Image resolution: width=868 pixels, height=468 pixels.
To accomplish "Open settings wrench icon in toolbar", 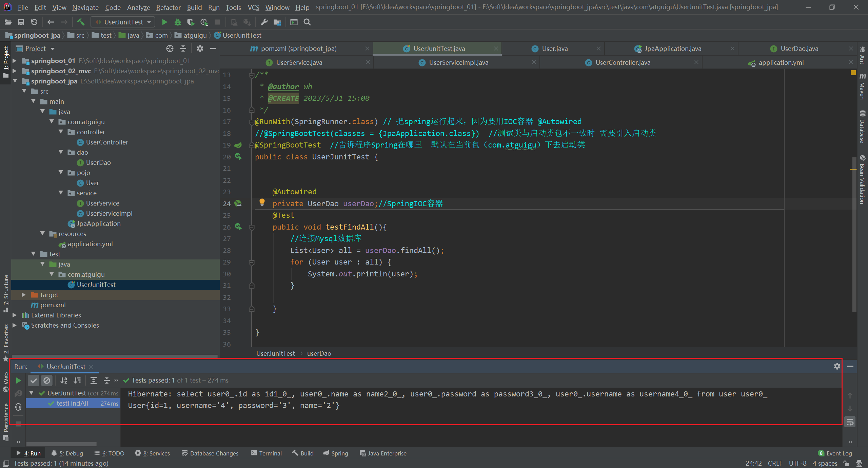I will click(x=264, y=22).
